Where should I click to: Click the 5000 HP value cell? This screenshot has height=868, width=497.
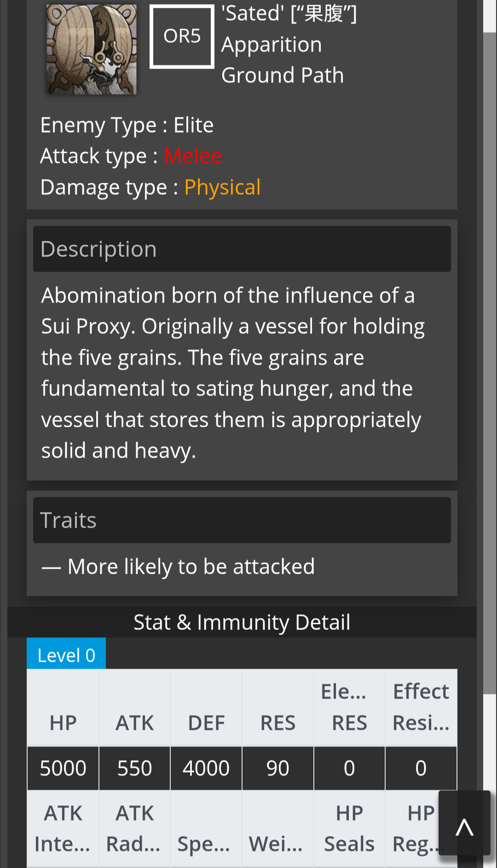pos(63,768)
